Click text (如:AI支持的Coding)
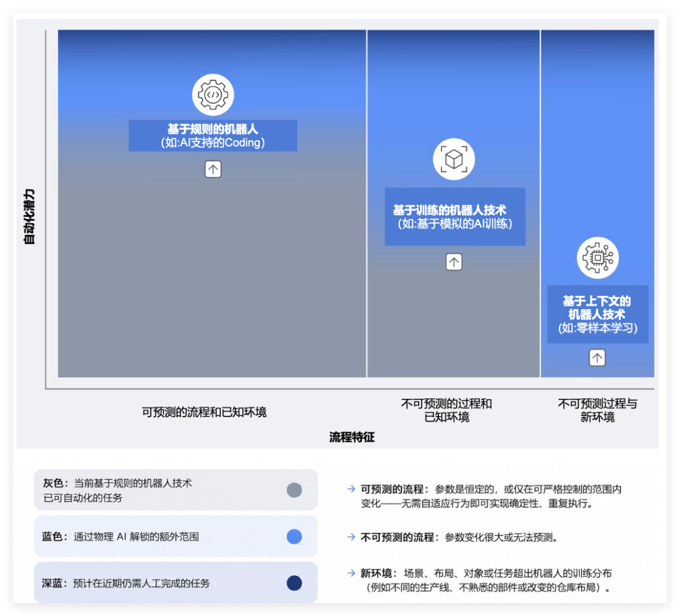The image size is (680, 616). 213,143
